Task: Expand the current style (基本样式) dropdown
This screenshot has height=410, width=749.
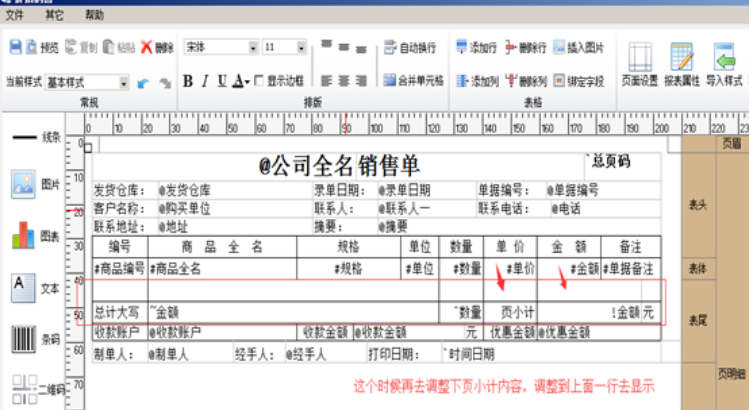Action: tap(125, 82)
